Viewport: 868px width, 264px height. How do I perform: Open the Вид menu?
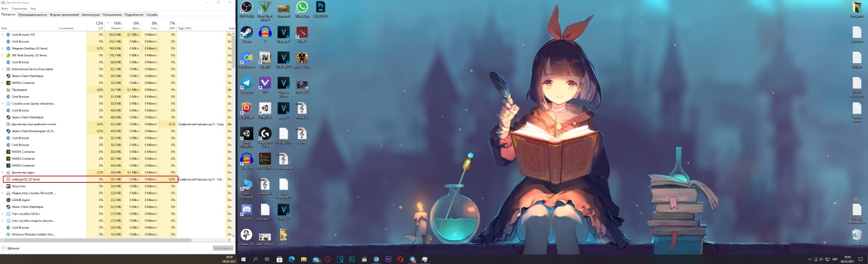33,8
